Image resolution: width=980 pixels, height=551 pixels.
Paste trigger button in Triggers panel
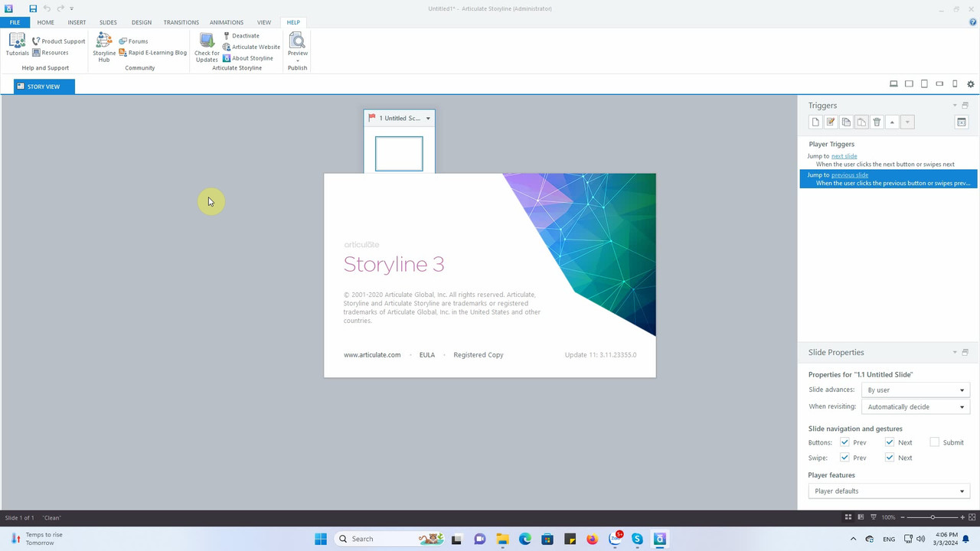click(861, 122)
